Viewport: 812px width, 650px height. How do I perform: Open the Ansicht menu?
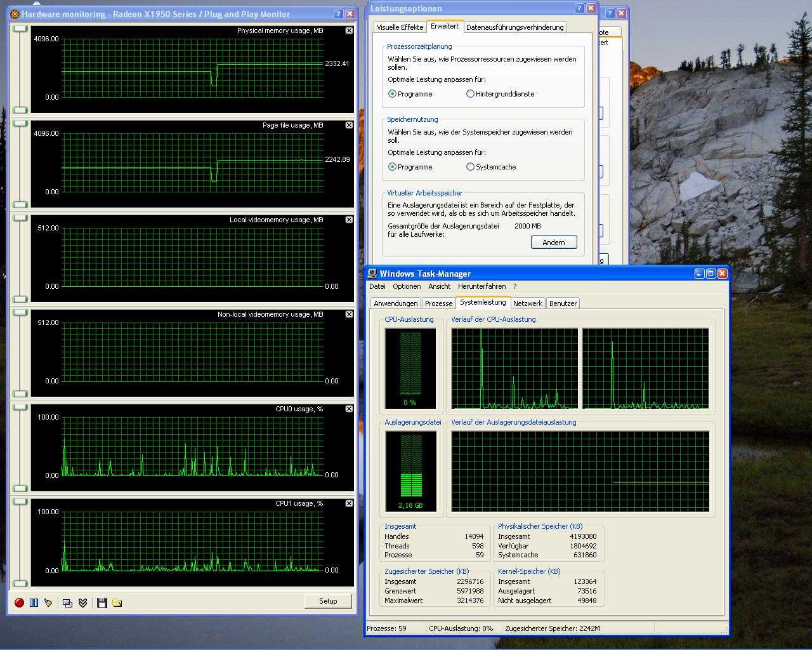[x=439, y=286]
